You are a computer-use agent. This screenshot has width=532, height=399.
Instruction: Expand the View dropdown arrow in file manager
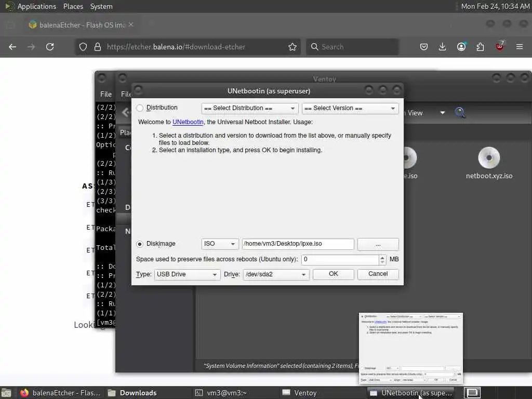coord(443,113)
